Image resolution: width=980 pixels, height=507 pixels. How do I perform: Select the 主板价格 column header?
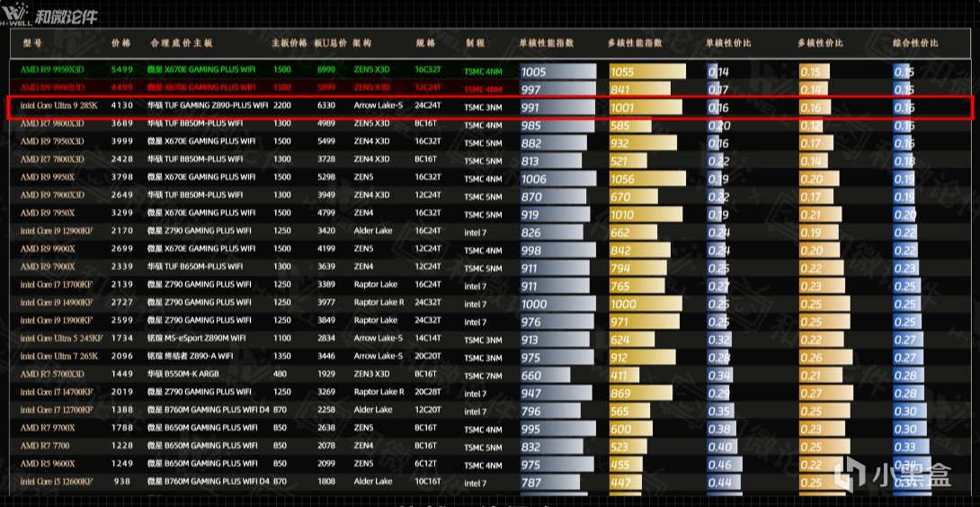pos(290,43)
